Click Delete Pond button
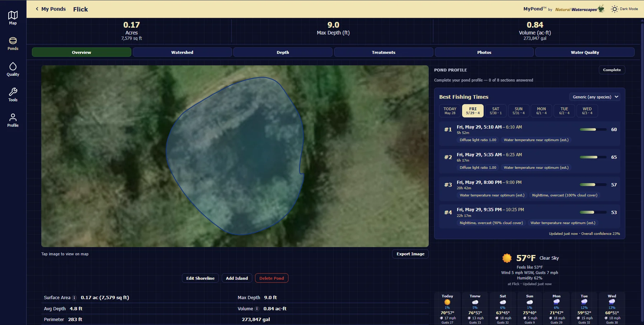This screenshot has width=644, height=325. pyautogui.click(x=272, y=278)
